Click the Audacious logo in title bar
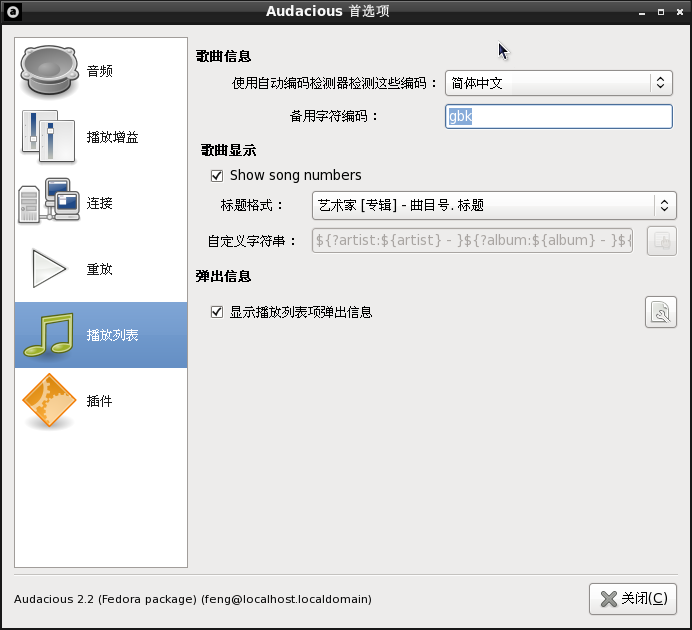Image resolution: width=692 pixels, height=630 pixels. coord(13,12)
